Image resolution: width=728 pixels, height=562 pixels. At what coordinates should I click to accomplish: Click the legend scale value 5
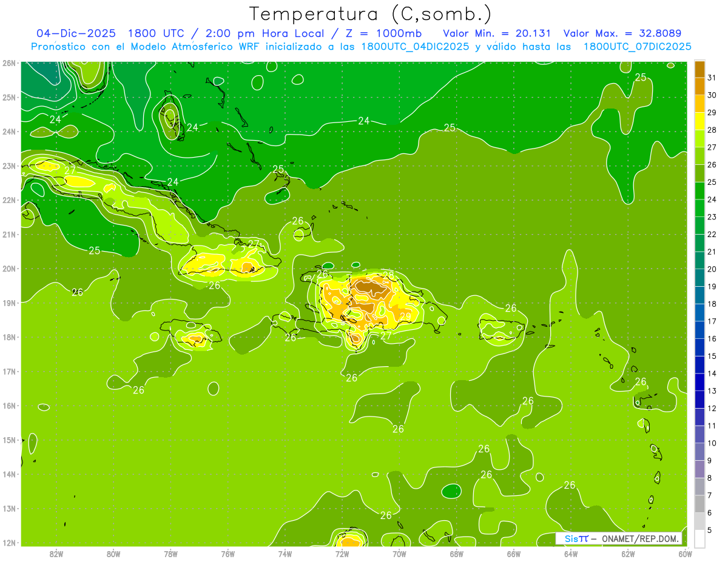pos(710,530)
